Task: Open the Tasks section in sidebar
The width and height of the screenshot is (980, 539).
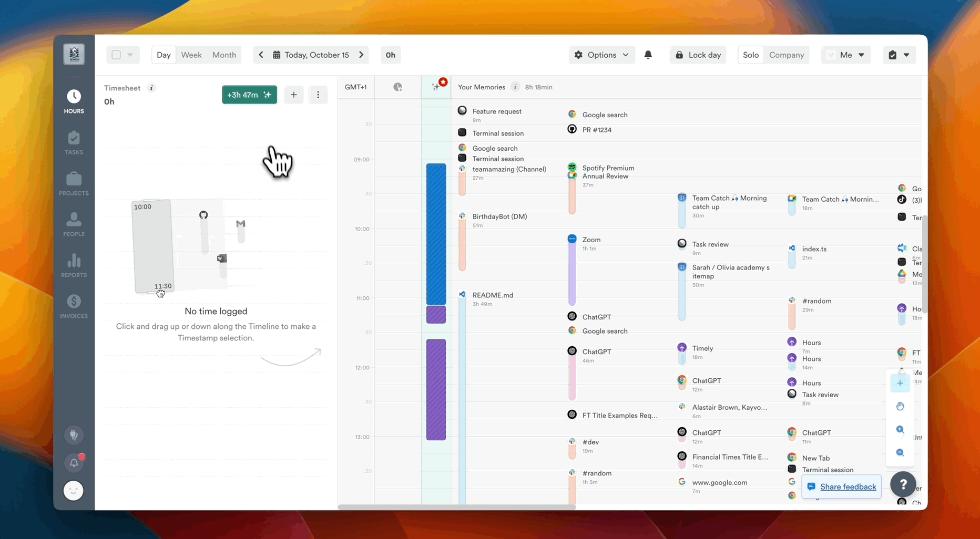Action: point(74,143)
